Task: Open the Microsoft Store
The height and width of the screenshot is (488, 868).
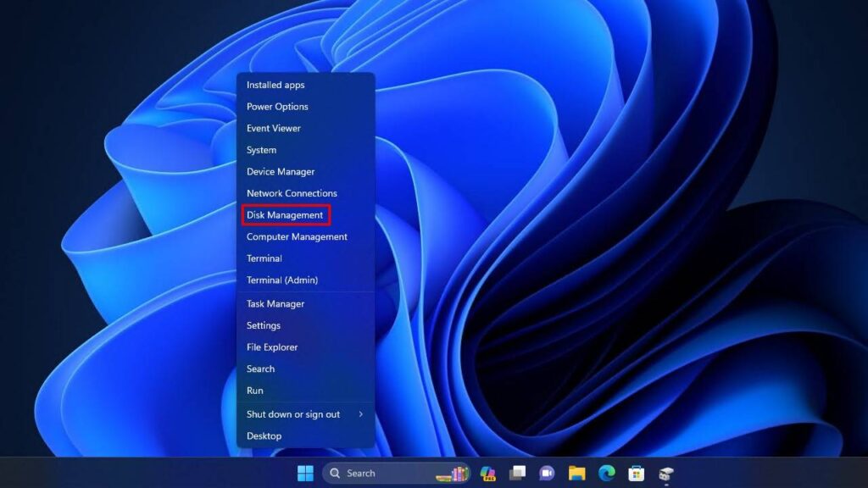Action: pyautogui.click(x=637, y=473)
